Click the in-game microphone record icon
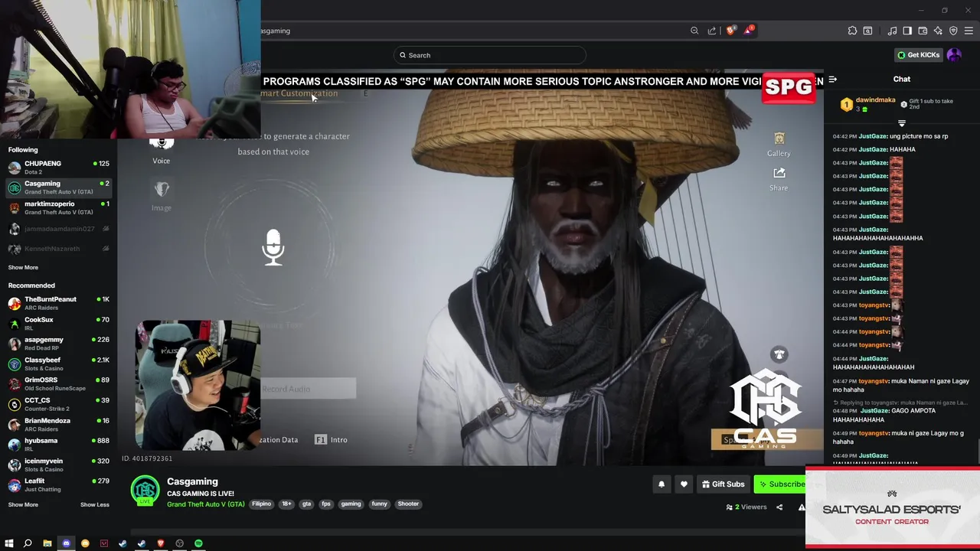Viewport: 980px width, 551px height. click(x=273, y=247)
